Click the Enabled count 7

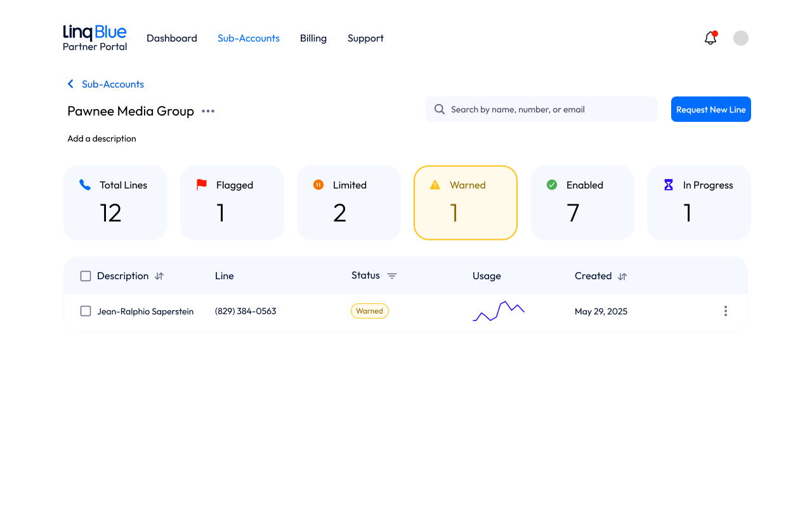coord(573,213)
